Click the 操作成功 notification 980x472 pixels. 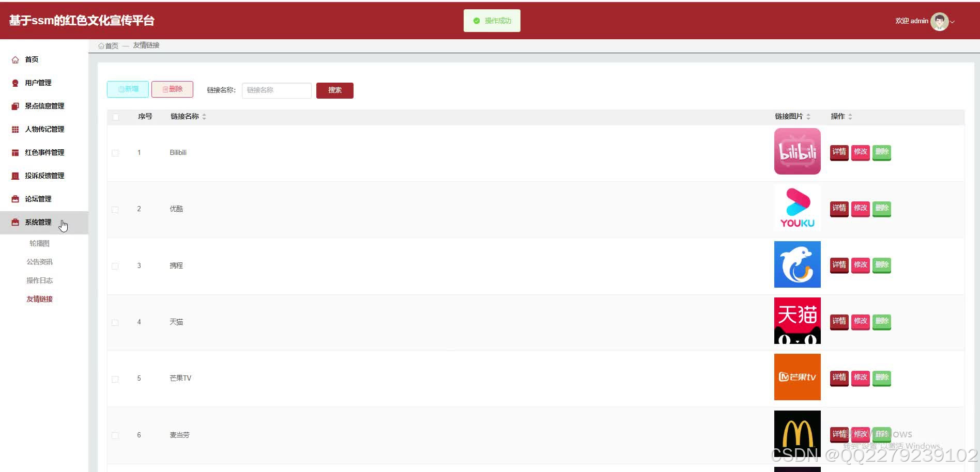(x=492, y=21)
